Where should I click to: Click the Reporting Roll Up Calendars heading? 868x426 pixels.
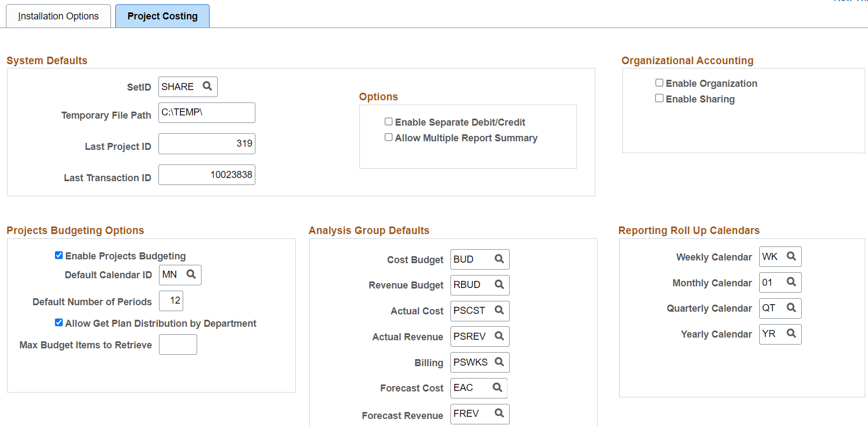689,230
